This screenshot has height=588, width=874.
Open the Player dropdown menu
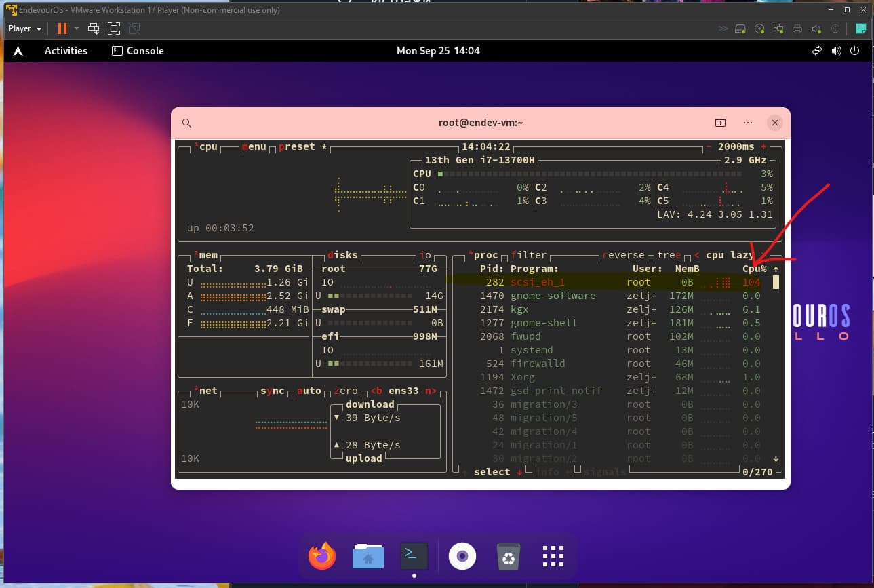point(25,28)
